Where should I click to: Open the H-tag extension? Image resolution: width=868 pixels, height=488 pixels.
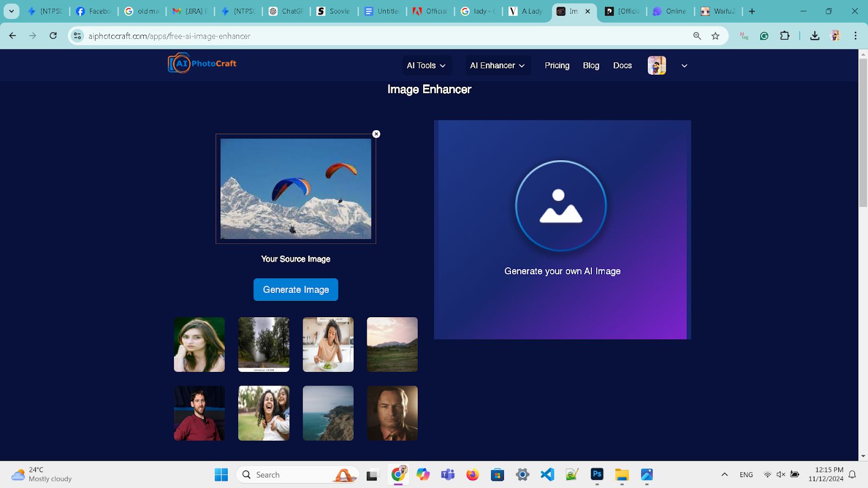tap(744, 36)
